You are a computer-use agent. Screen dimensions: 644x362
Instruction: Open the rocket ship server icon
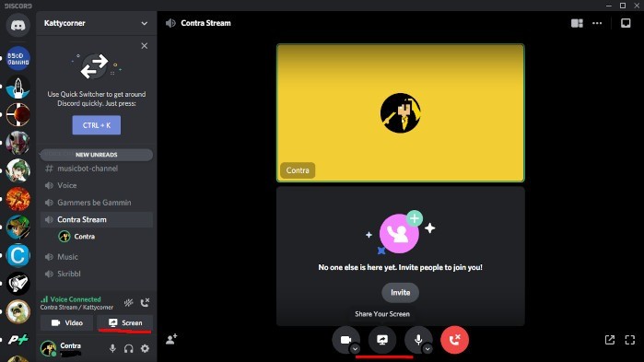pyautogui.click(x=18, y=87)
